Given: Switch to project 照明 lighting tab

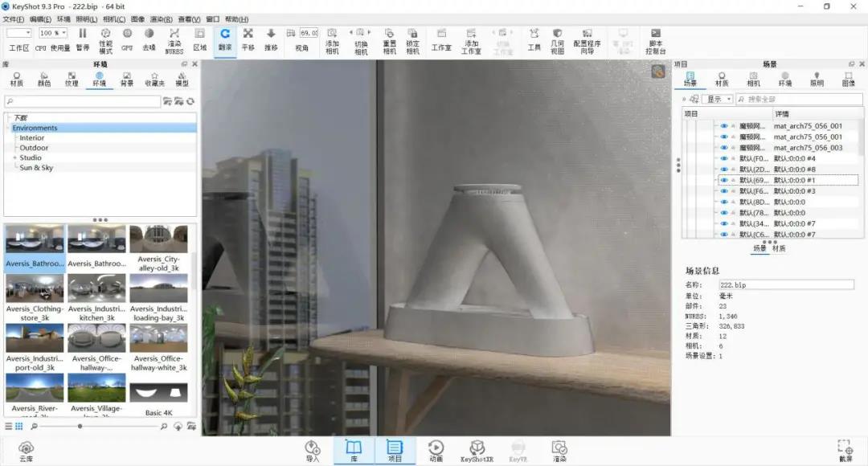Looking at the screenshot, I should tap(817, 80).
